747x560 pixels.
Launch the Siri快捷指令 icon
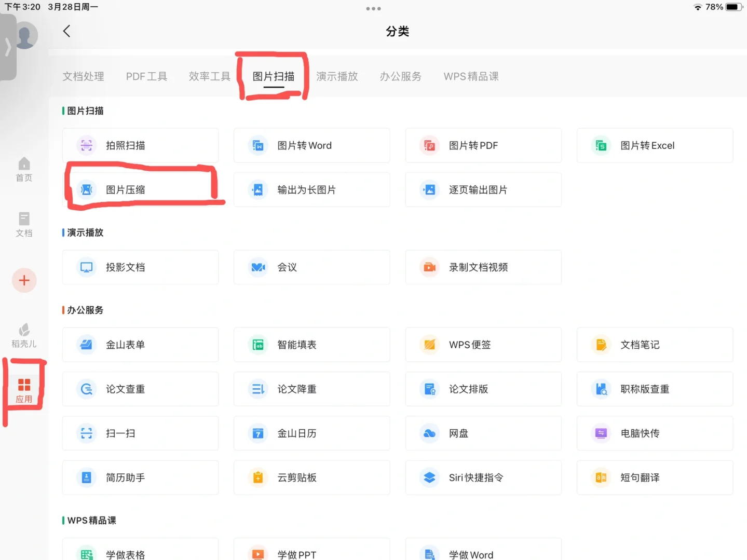click(429, 477)
